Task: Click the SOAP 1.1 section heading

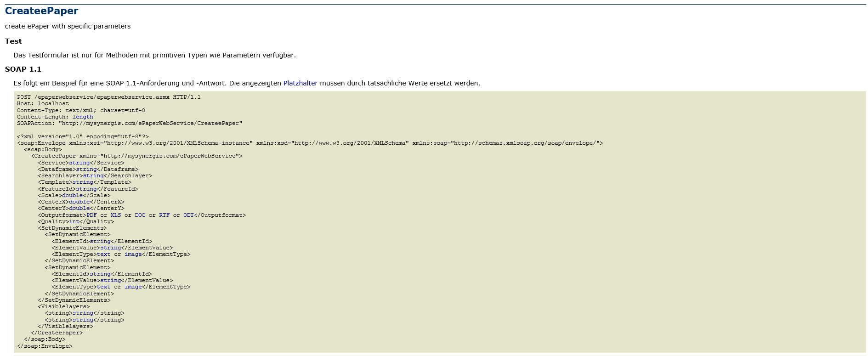Action: [23, 69]
